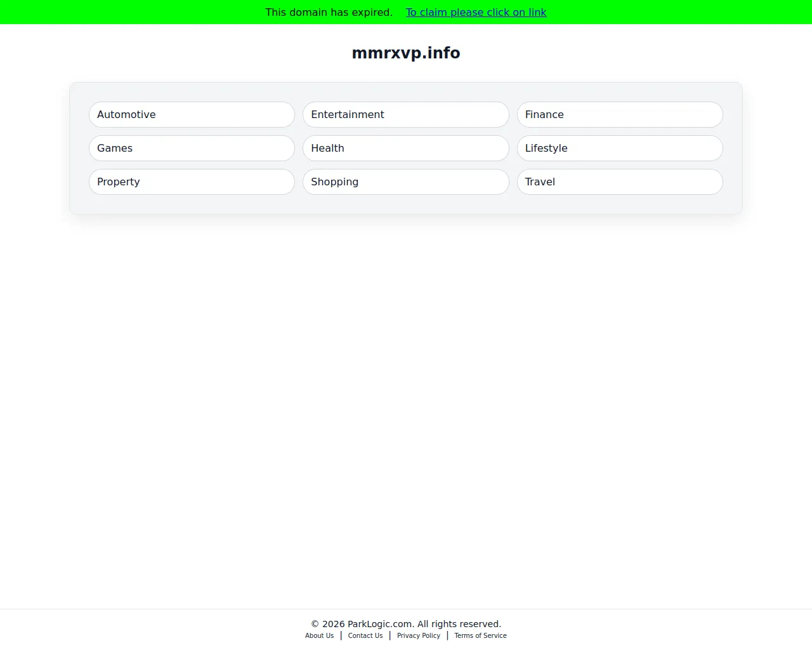Expand the Automotive related searches list

[191, 114]
